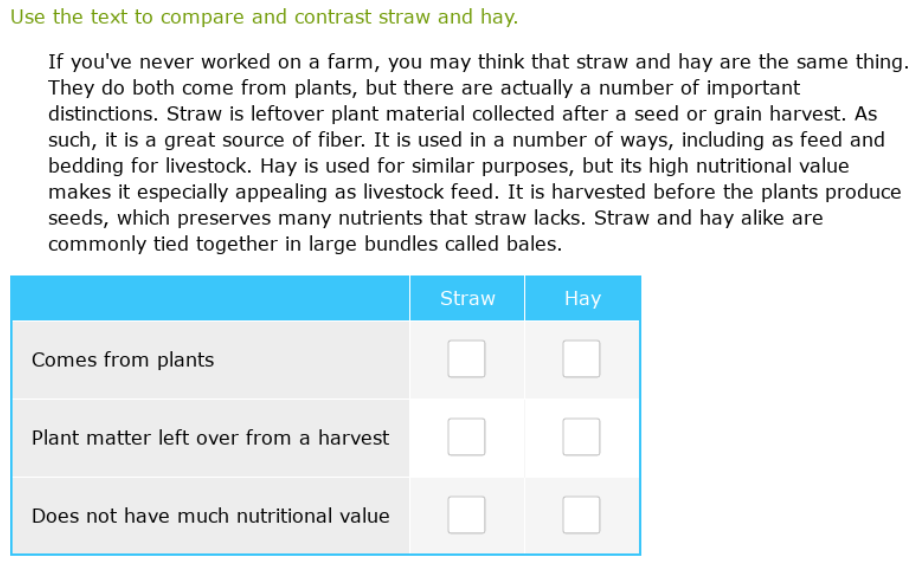Toggle Hay checkbox for low nutritional value

pyautogui.click(x=581, y=515)
